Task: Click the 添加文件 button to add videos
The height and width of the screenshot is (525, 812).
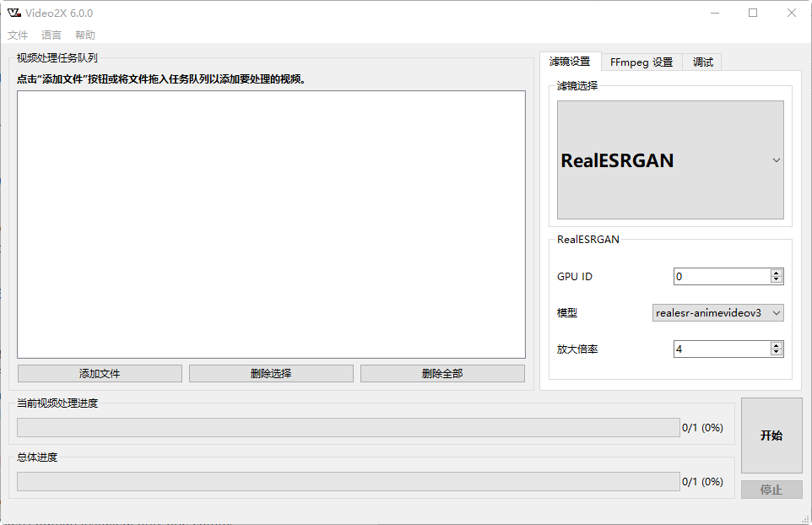Action: 99,373
